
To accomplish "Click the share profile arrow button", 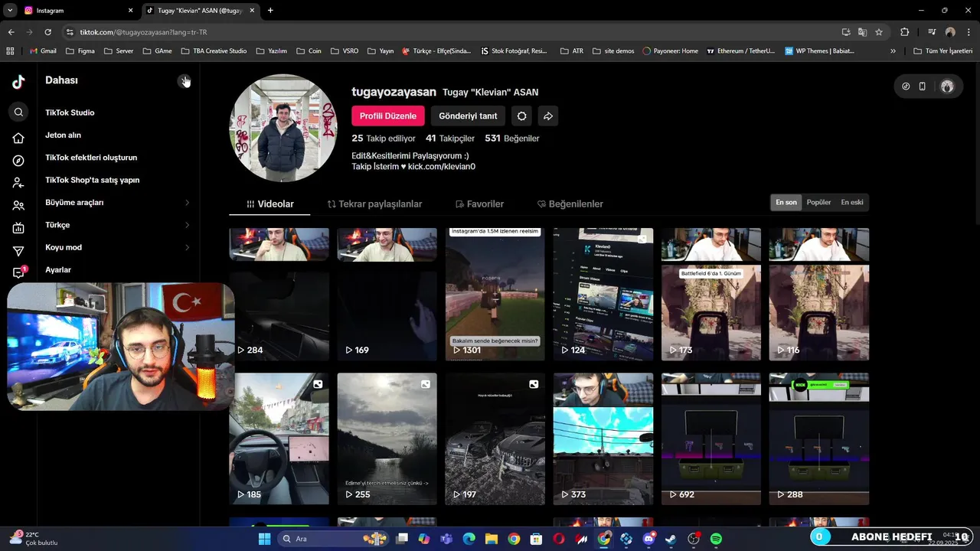I will click(x=548, y=116).
